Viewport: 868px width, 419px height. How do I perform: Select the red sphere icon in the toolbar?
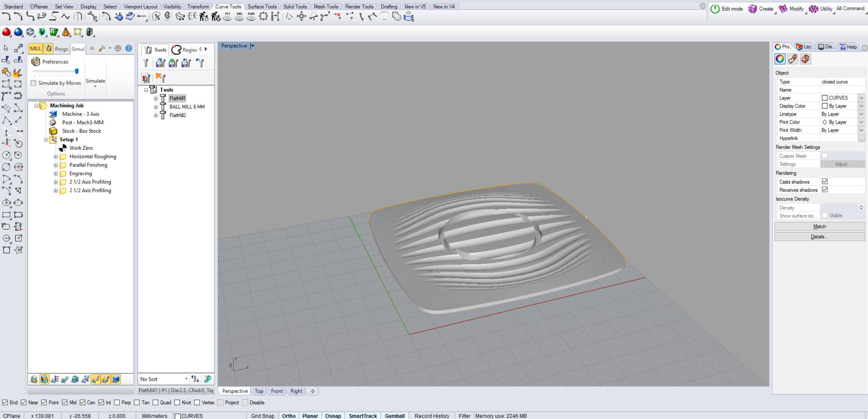click(6, 32)
